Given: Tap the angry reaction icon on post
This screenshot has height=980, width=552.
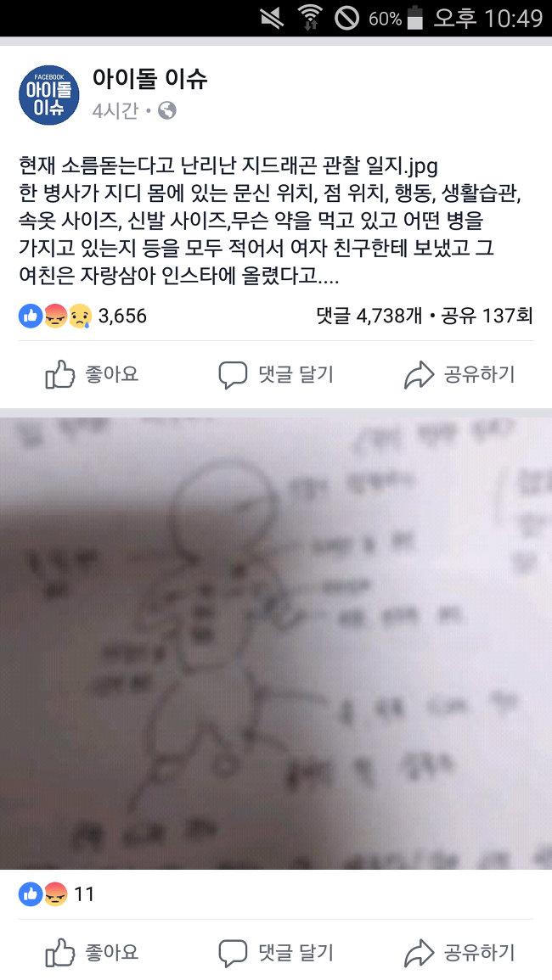Looking at the screenshot, I should click(x=55, y=316).
